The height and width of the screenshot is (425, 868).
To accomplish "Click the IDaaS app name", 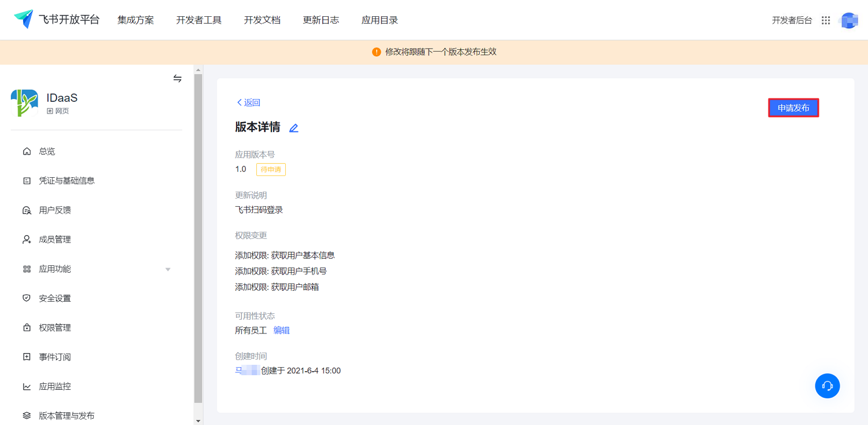I will pyautogui.click(x=62, y=98).
